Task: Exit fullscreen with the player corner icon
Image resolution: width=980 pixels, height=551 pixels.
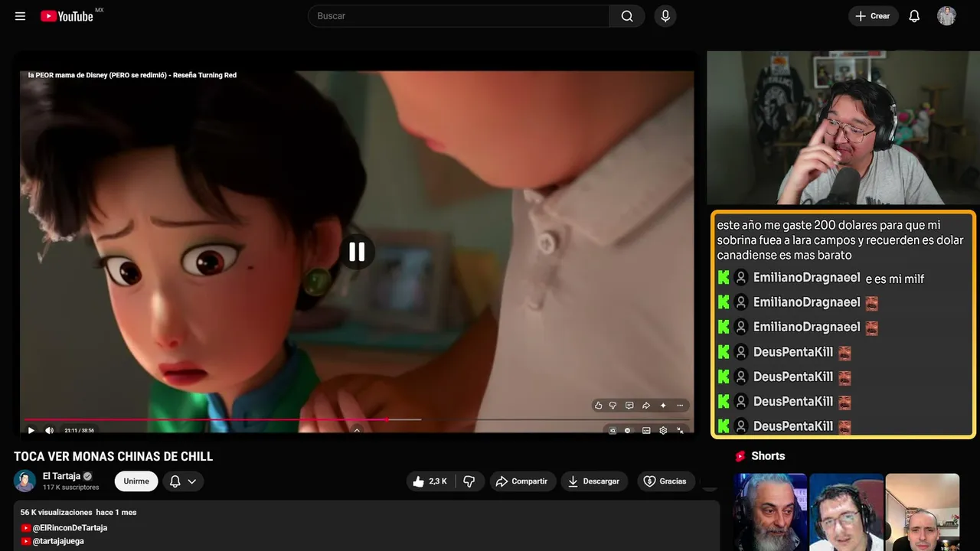Action: 681,431
